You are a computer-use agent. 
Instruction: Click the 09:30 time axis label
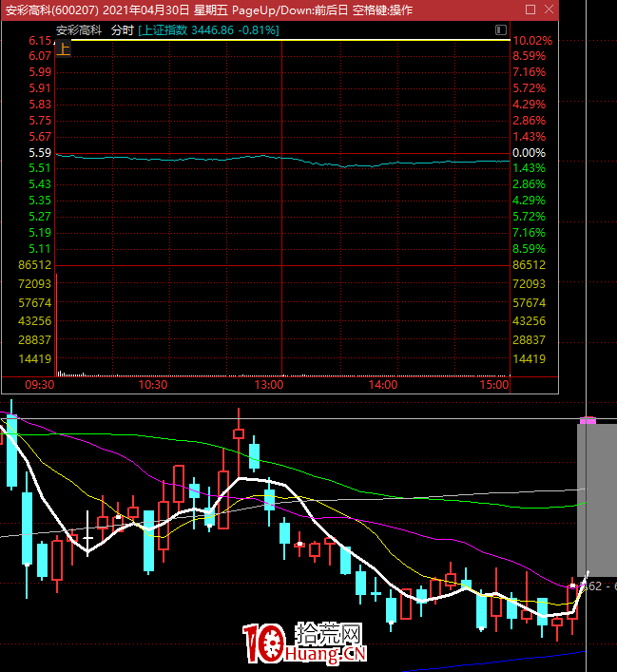(x=39, y=384)
